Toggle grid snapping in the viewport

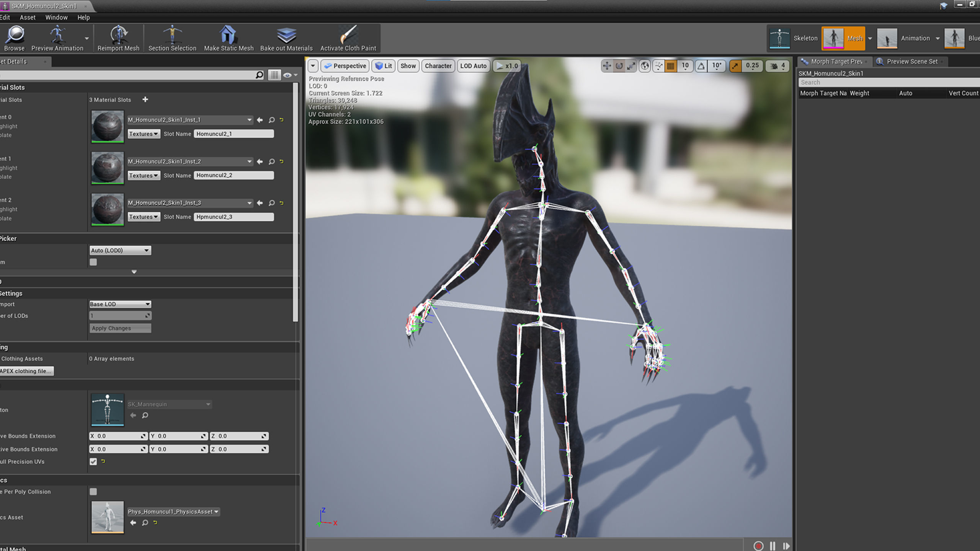[671, 66]
